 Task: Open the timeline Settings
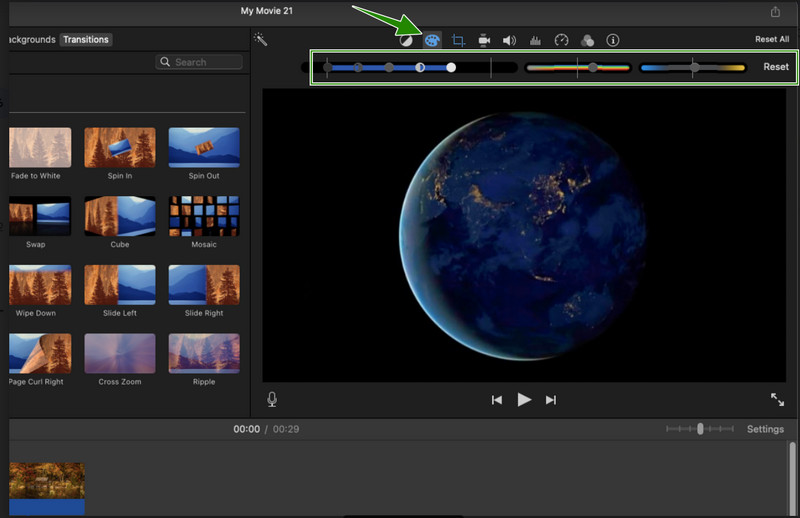(765, 429)
